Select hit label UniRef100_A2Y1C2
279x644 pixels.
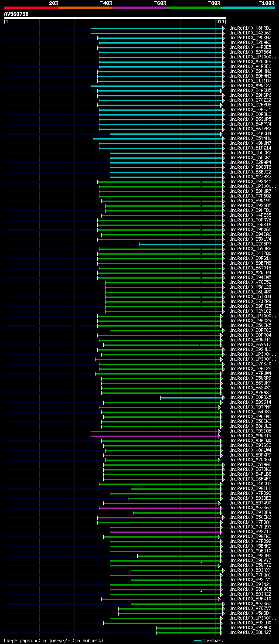250,311
